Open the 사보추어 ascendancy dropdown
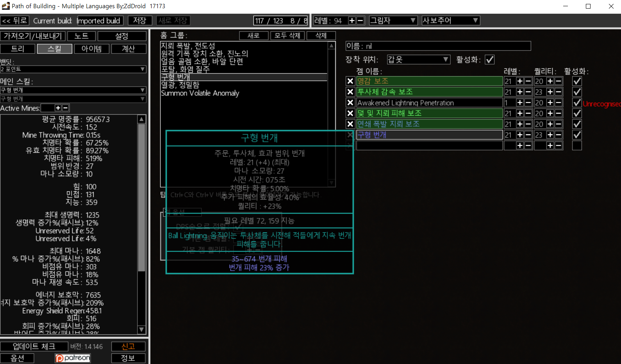Screen dimensions: 621x364 tap(451, 21)
